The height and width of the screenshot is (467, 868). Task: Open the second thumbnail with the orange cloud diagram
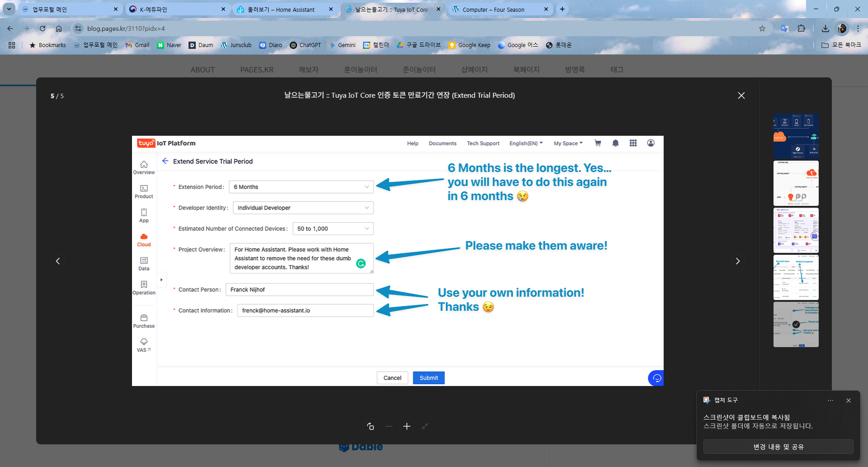point(796,183)
